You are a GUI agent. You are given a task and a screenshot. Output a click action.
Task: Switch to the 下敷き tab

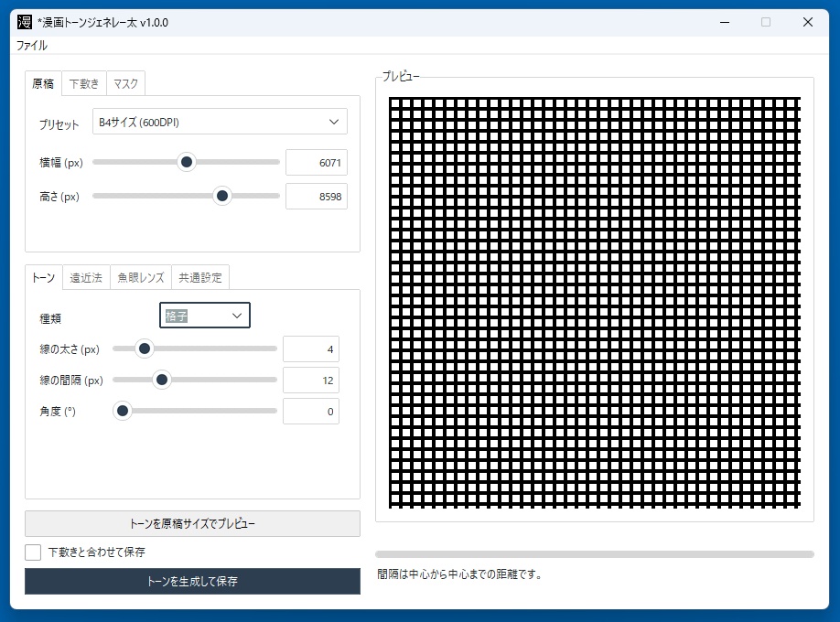(x=84, y=83)
